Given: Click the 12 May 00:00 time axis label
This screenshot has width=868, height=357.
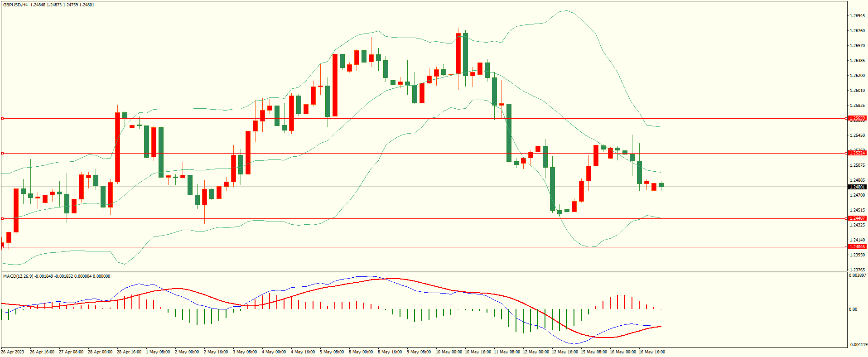Looking at the screenshot, I should point(535,352).
